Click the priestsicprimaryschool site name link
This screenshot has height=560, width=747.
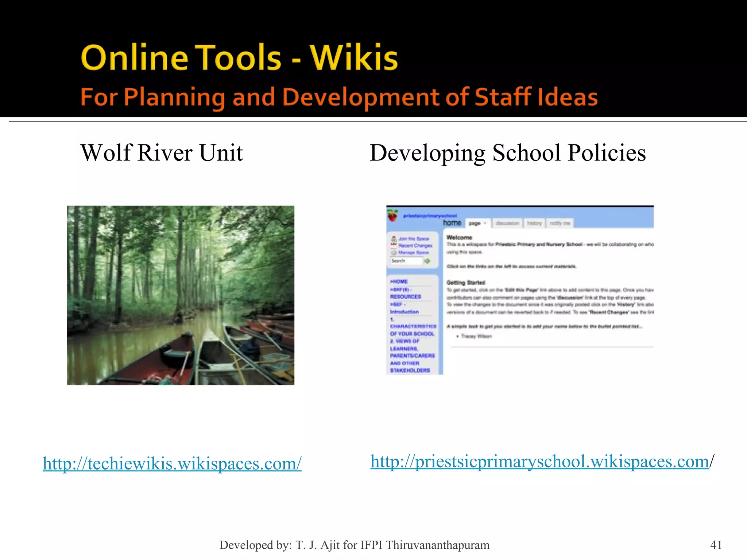coord(430,215)
